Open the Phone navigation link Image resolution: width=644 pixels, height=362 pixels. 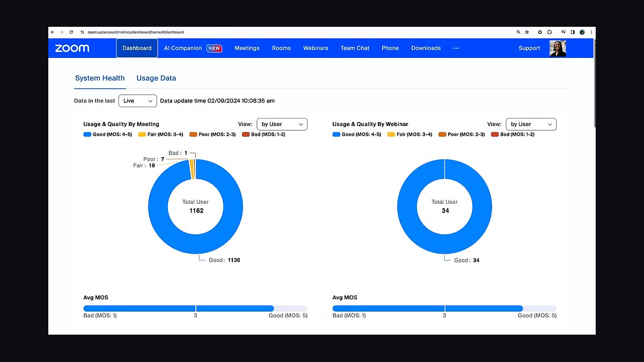390,48
